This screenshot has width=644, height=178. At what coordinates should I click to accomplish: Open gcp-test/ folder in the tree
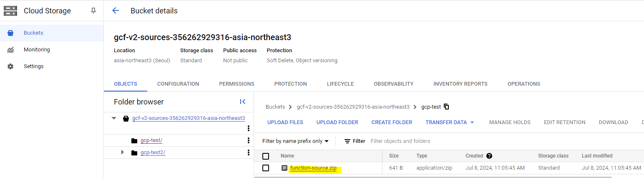151,140
